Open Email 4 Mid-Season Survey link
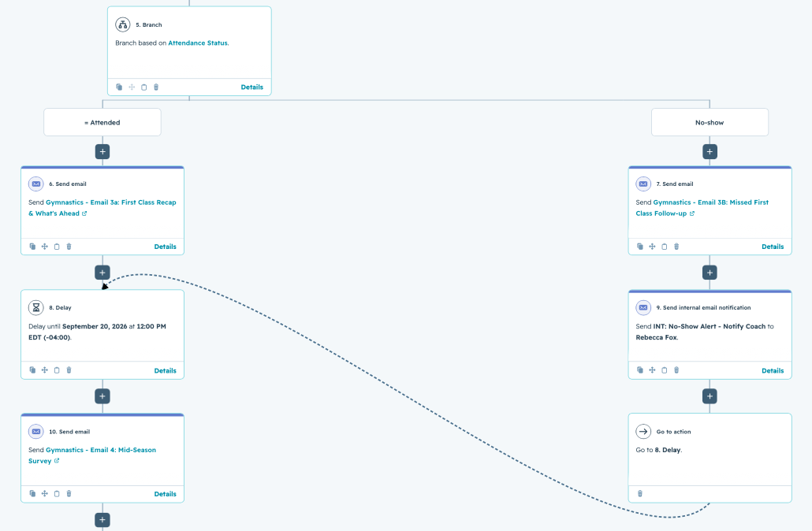This screenshot has width=812, height=531. coord(92,455)
